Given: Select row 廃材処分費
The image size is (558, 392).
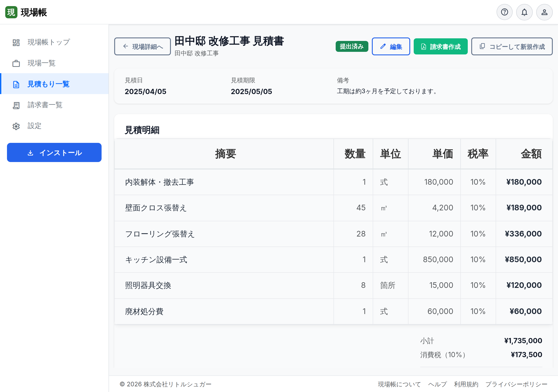Looking at the screenshot, I should pos(333,311).
